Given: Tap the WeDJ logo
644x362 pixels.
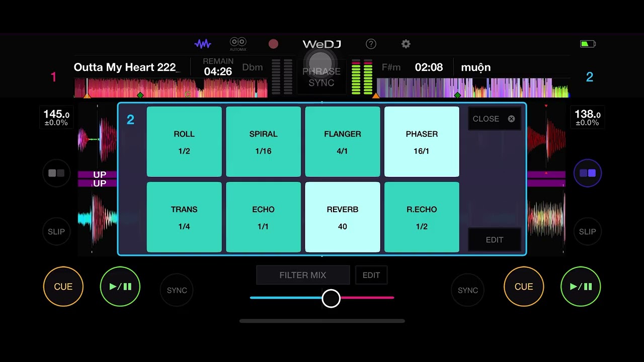Looking at the screenshot, I should (322, 44).
